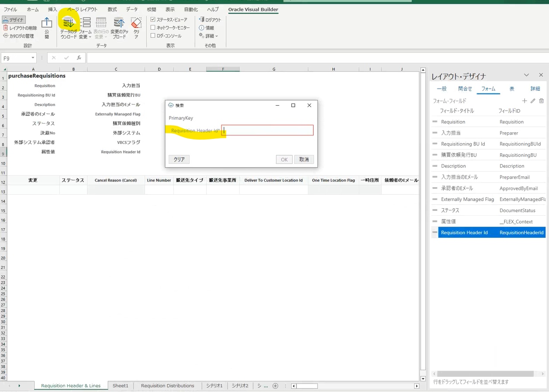549x392 pixels.
Task: Enable the ネットワーク・モニター checkbox
Action: [x=152, y=28]
